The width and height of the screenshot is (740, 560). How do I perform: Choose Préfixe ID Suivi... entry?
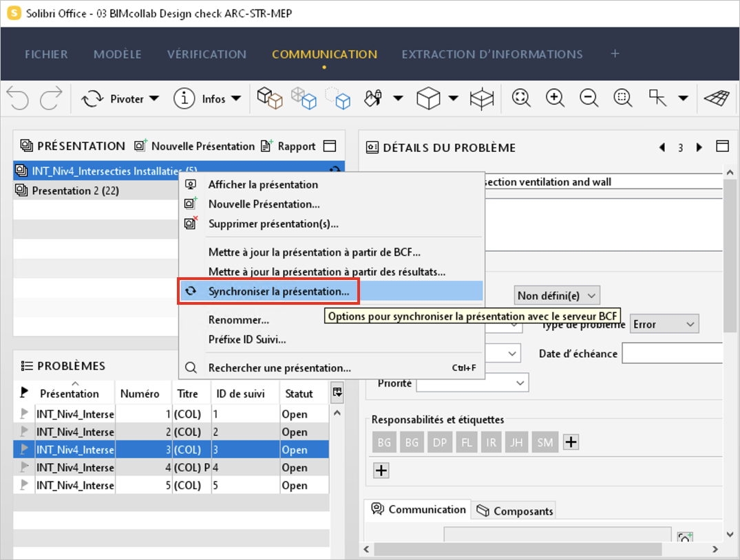[331, 340]
